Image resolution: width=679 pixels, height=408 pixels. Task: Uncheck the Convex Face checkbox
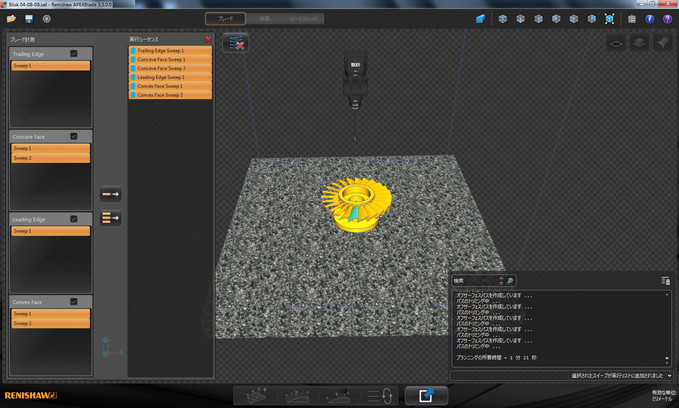74,301
